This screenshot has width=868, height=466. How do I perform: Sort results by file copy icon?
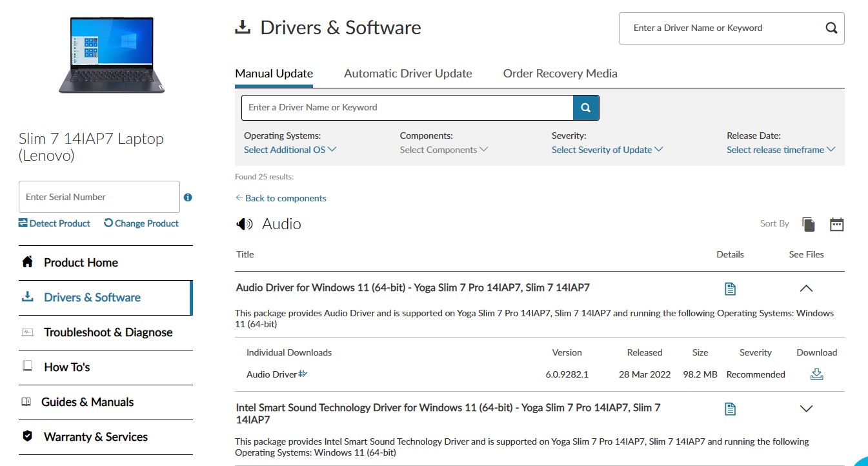tap(809, 224)
